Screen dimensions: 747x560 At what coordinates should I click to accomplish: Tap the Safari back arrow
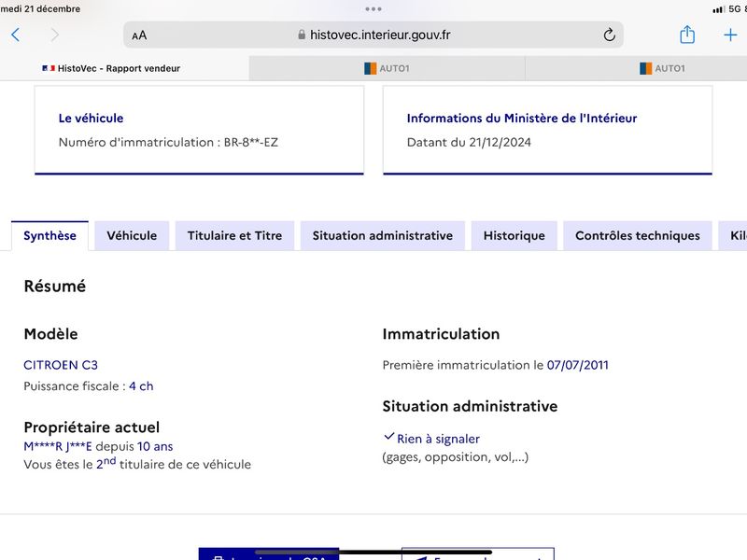pos(16,35)
